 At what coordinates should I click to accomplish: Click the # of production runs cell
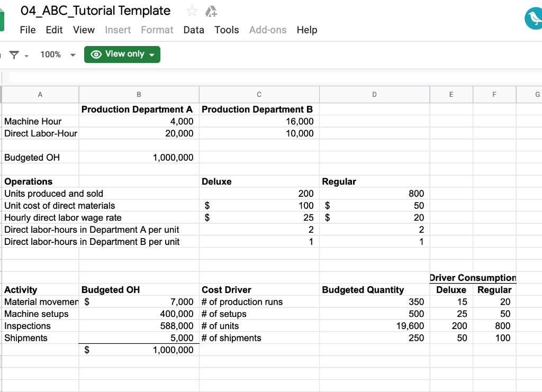pos(259,302)
